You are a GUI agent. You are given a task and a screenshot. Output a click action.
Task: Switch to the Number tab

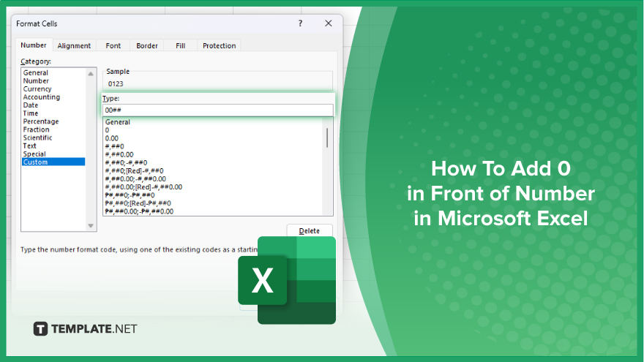tap(34, 45)
